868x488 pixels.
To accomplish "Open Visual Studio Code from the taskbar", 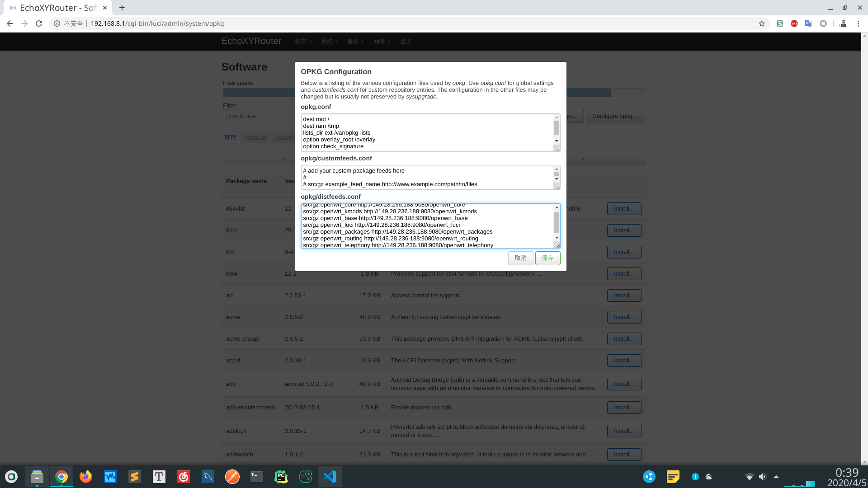I will tap(330, 477).
